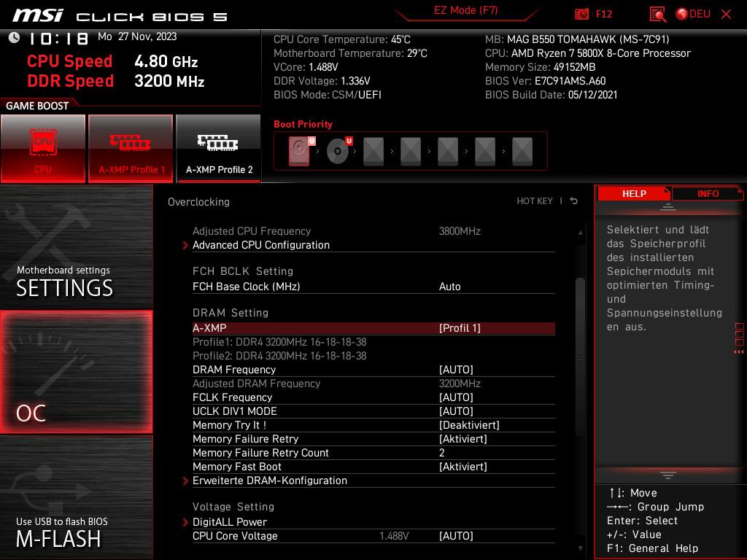Viewport: 747px width, 560px height.
Task: Select the optical disc boot device icon
Action: [x=339, y=151]
